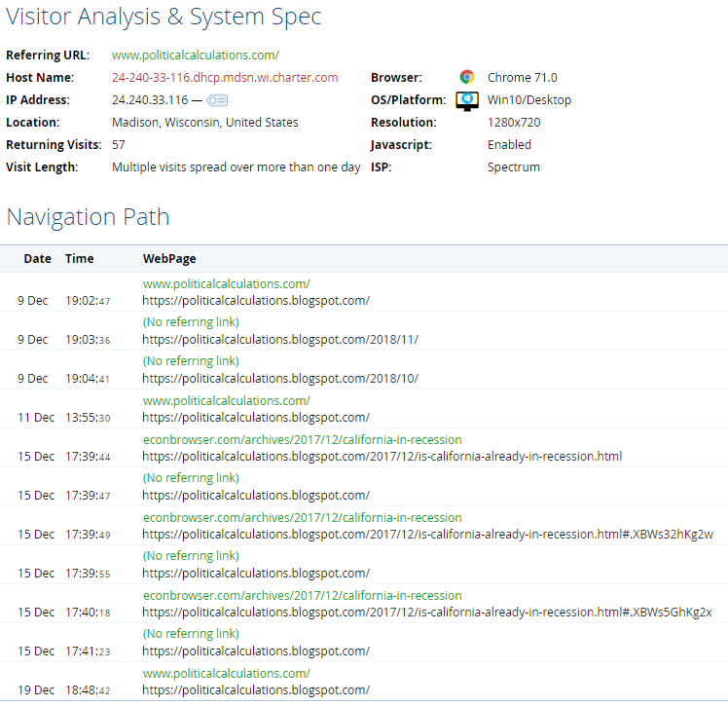Image resolution: width=728 pixels, height=706 pixels.
Task: Click the Date column header
Action: coord(38,259)
